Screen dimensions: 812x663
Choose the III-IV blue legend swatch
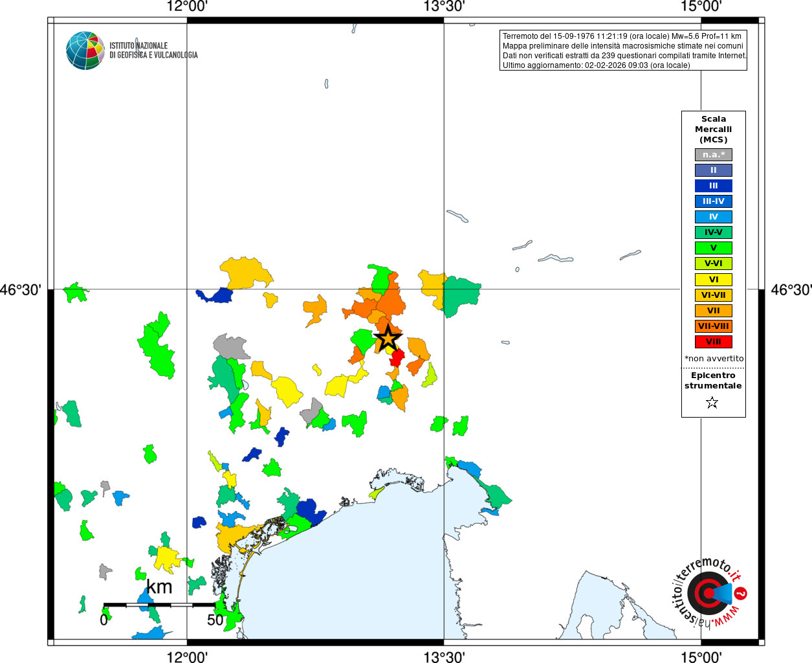tap(713, 201)
